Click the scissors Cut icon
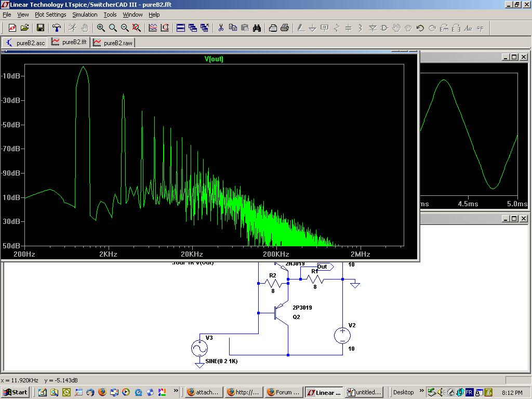 click(221, 28)
